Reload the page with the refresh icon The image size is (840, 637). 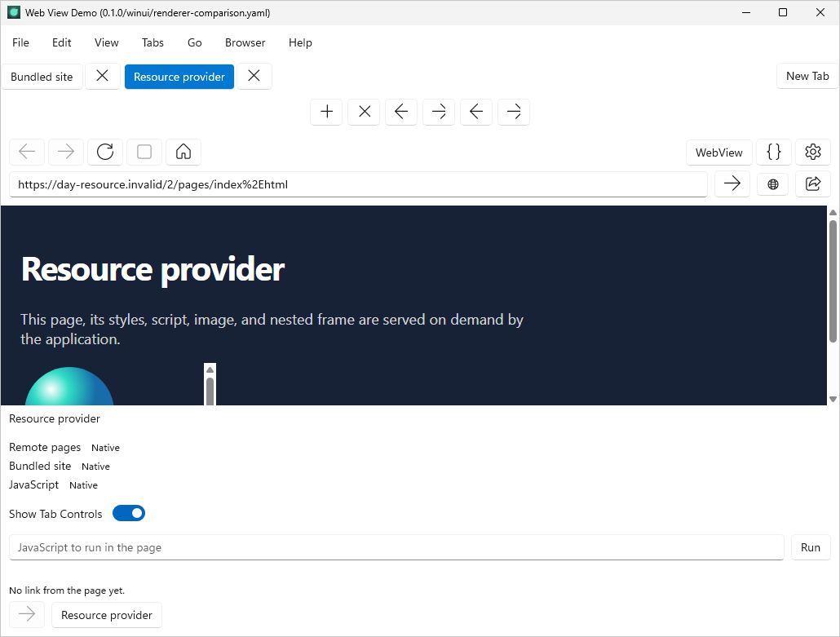[105, 153]
